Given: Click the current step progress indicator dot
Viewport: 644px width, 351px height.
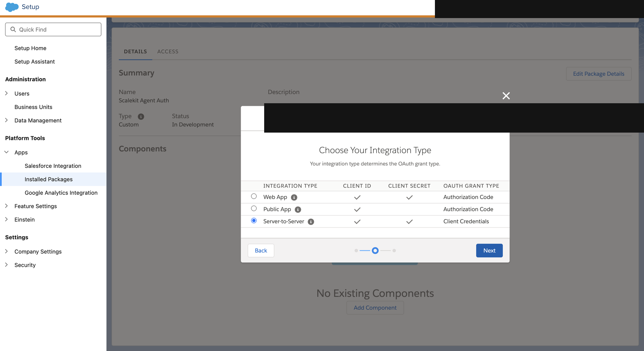Looking at the screenshot, I should pos(375,251).
